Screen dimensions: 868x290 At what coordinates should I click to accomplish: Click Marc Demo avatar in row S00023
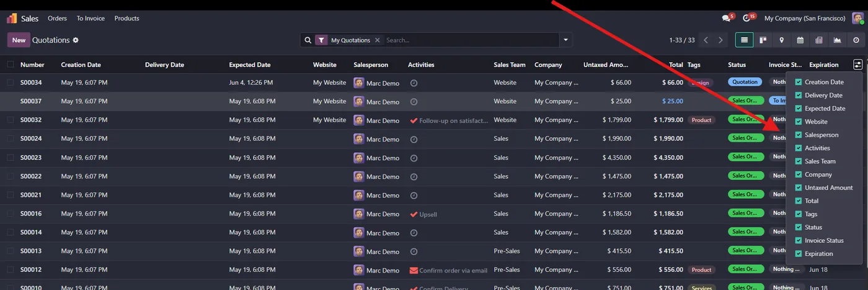click(358, 158)
